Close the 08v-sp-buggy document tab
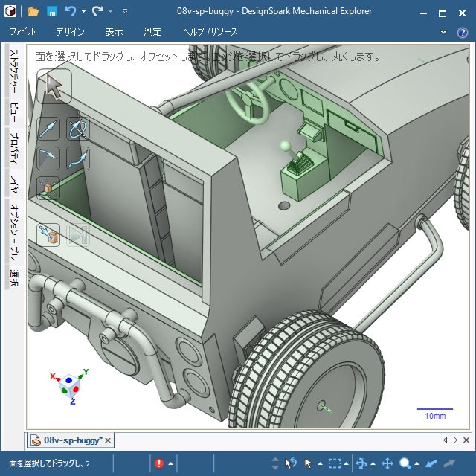 pyautogui.click(x=108, y=440)
